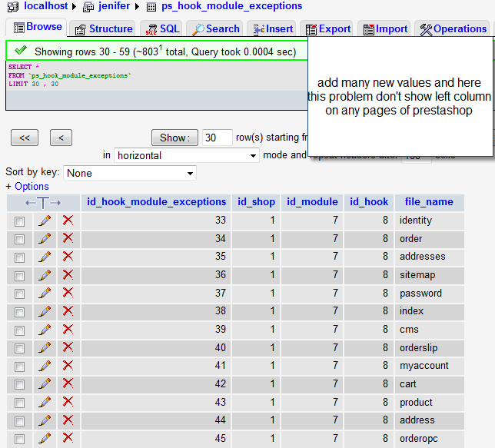Check the checkbox for row 34
Viewport: 495px width, 448px height.
(19, 239)
